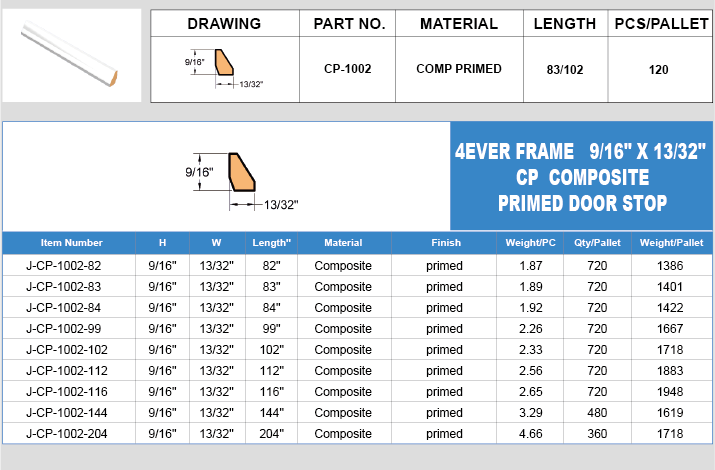Click the 2.56 weight per piece value

coord(531,371)
